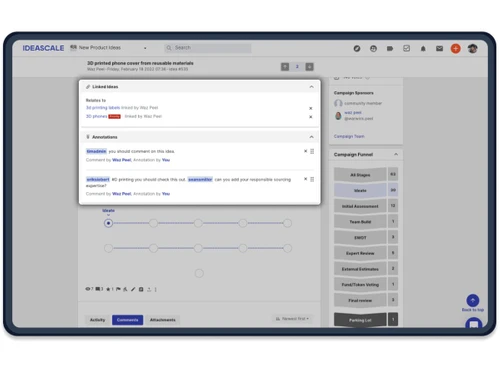This screenshot has height=375, width=500.
Task: Open the Newest first sort dropdown
Action: tap(292, 319)
